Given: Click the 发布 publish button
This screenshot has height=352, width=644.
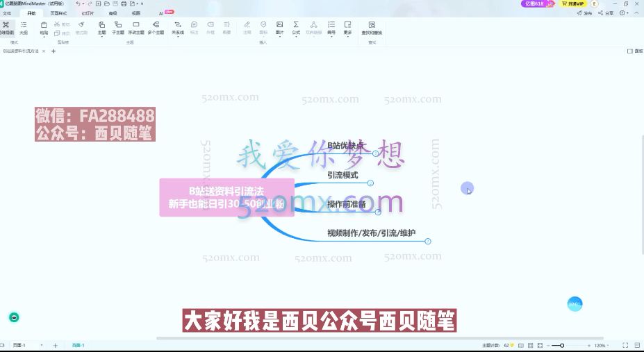Looking at the screenshot, I should pyautogui.click(x=584, y=13).
